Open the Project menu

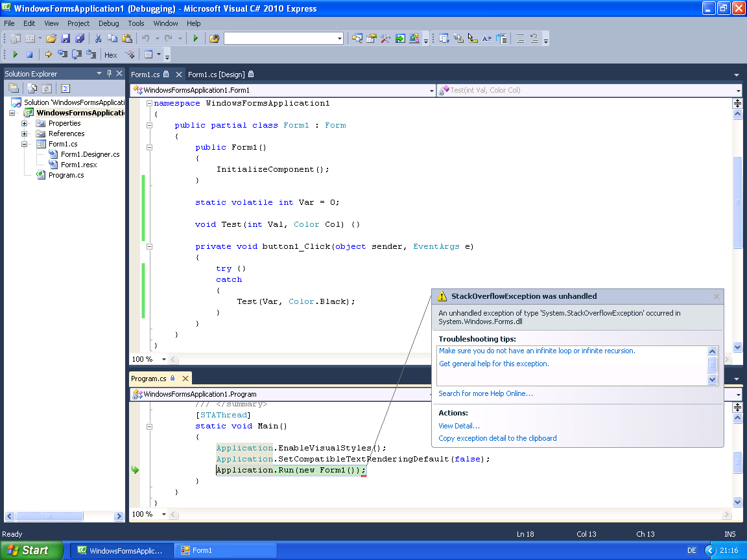78,23
